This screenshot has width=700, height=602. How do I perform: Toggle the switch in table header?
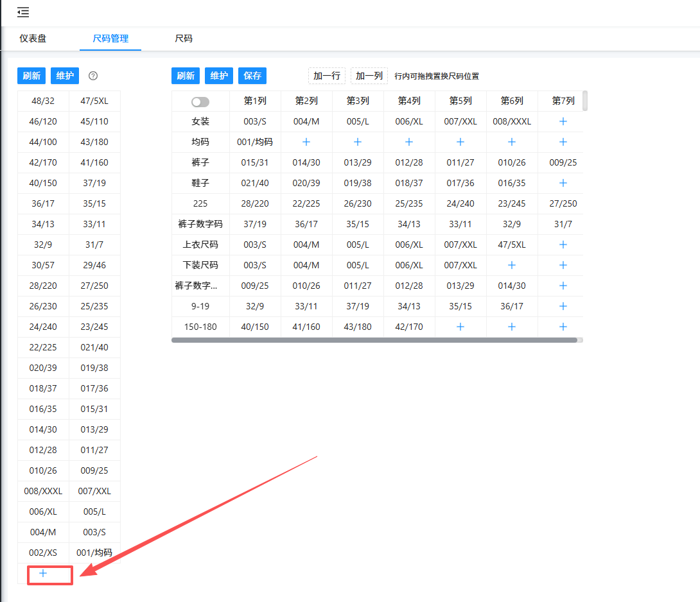coord(200,101)
